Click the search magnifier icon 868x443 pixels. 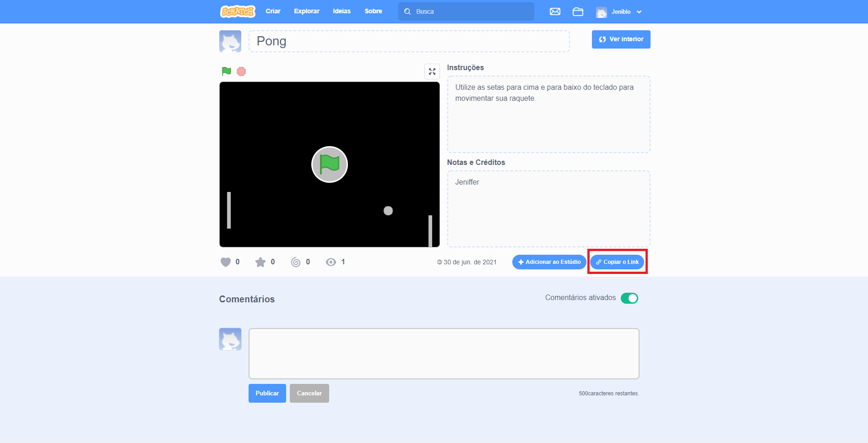[407, 11]
